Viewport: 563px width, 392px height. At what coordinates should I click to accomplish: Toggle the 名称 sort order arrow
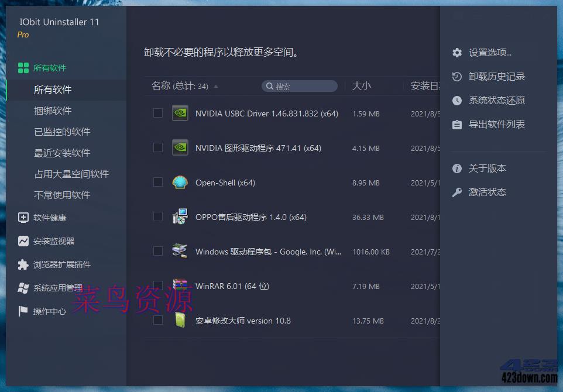point(216,85)
